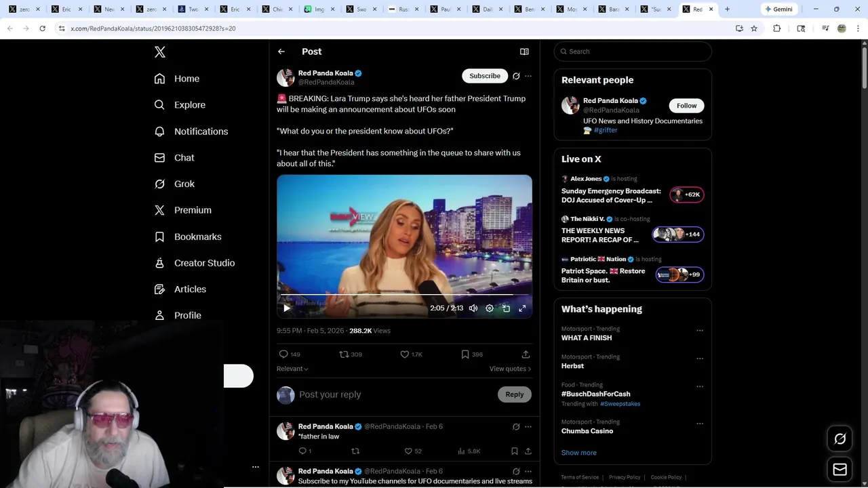Click the browser address bar URL
868x488 pixels.
(x=153, y=28)
